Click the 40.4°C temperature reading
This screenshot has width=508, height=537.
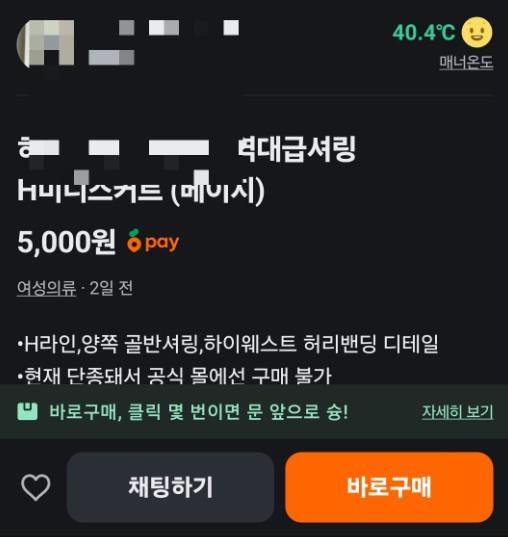[x=424, y=33]
